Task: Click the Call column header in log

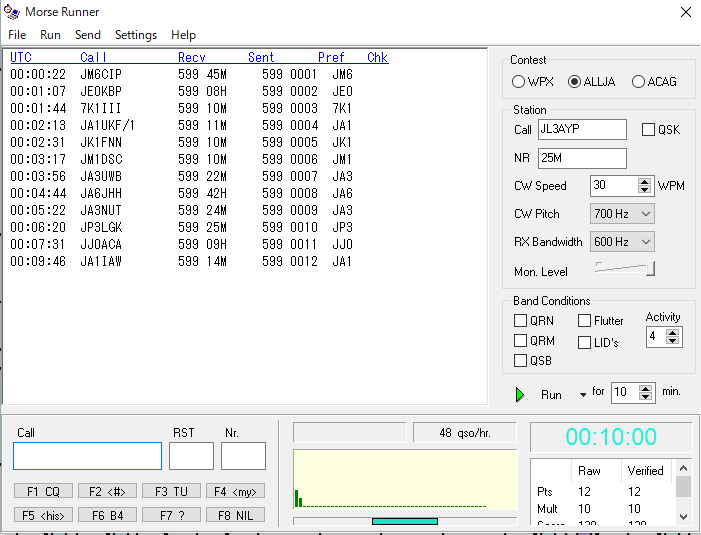Action: pos(93,57)
